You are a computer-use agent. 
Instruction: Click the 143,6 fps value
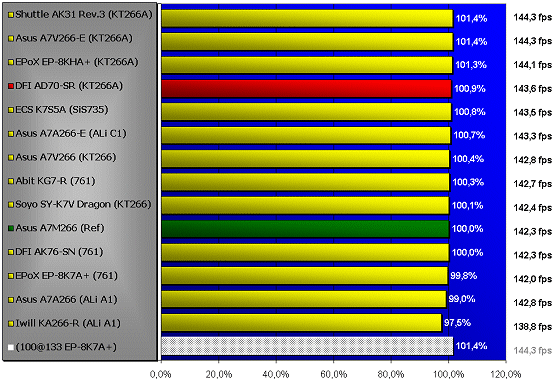coord(532,89)
